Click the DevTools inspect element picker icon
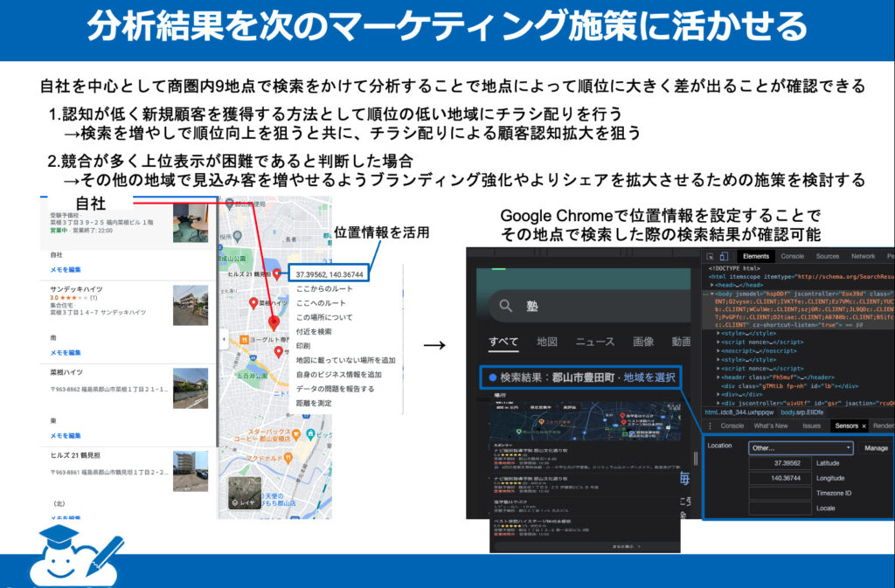The image size is (895, 588). tap(708, 256)
